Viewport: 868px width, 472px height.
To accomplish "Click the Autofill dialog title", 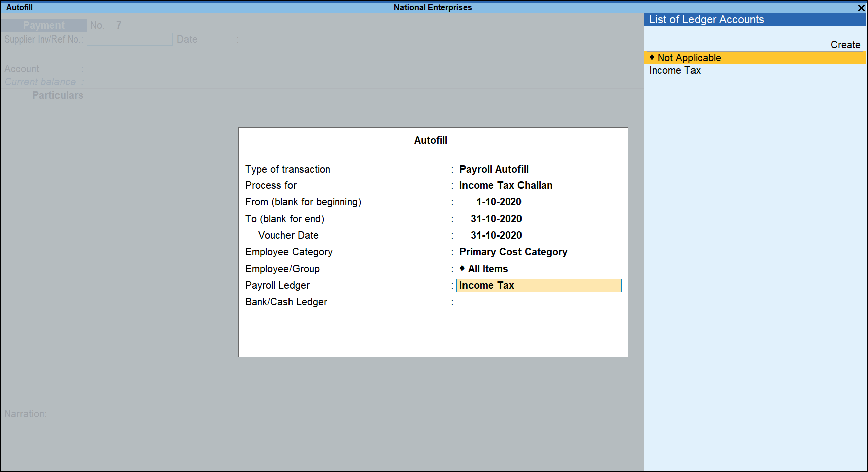I will point(430,140).
